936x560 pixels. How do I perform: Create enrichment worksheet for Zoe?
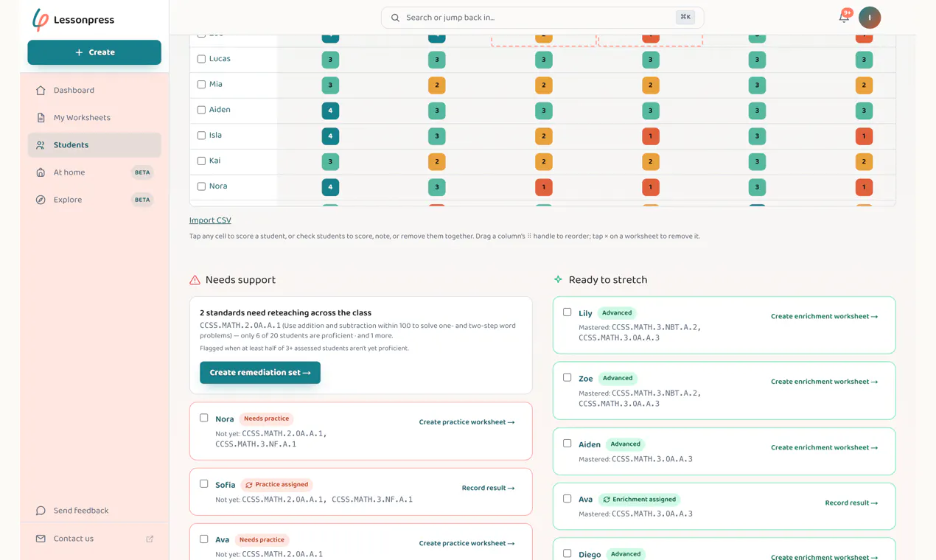point(824,382)
